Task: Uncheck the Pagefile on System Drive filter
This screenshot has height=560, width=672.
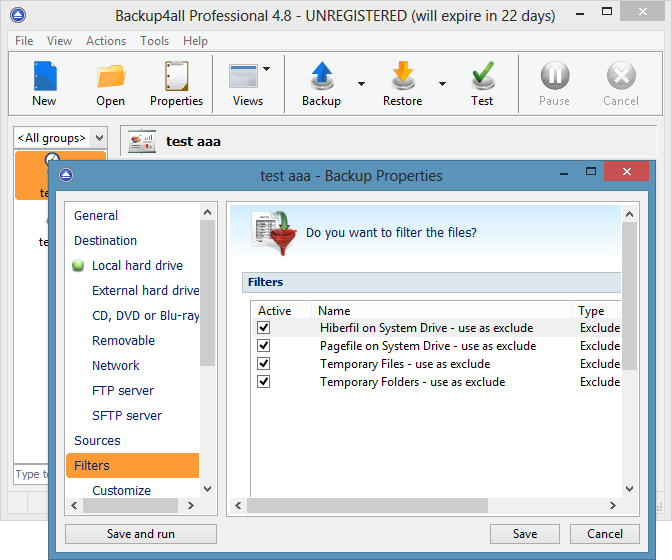Action: click(264, 346)
